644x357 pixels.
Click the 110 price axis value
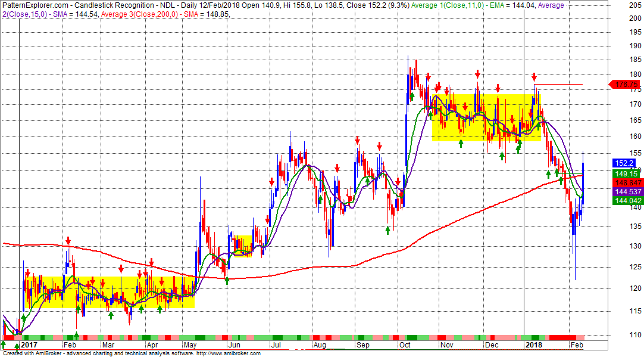point(635,335)
